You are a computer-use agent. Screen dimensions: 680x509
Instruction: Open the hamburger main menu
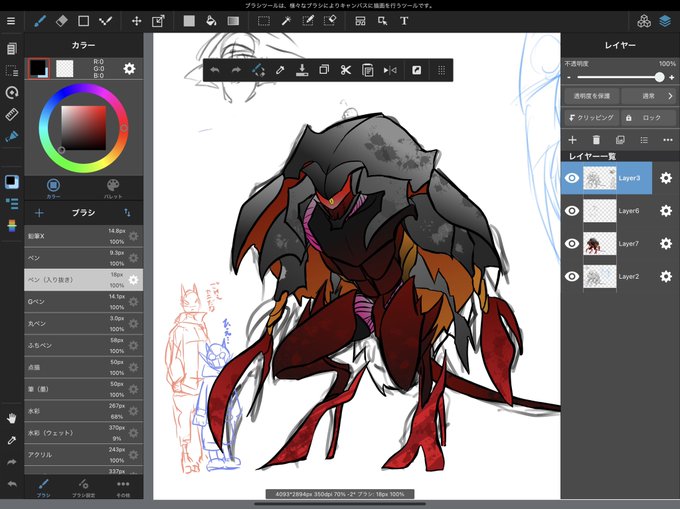coord(11,21)
